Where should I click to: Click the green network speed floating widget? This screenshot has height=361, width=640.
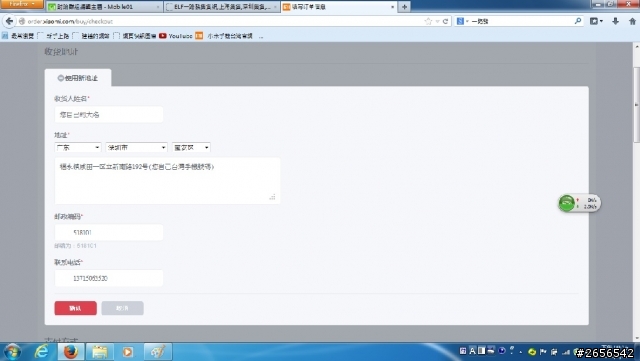coord(579,203)
